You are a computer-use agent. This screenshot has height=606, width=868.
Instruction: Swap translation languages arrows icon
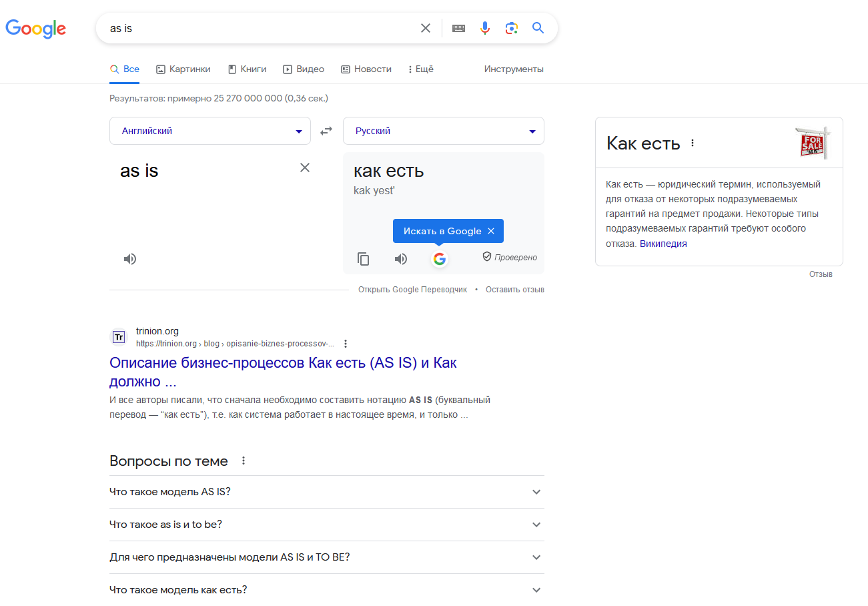tap(326, 131)
